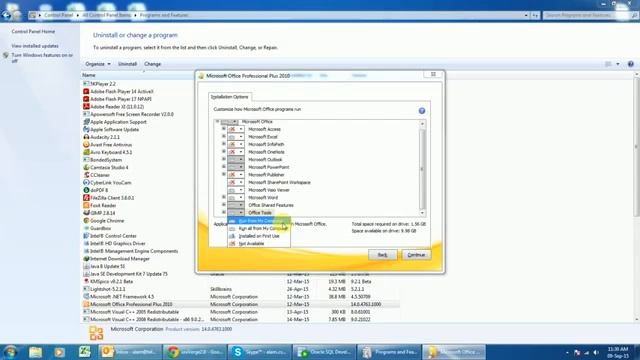Click the Back button in Office setup
This screenshot has height=360, width=640.
(x=382, y=255)
